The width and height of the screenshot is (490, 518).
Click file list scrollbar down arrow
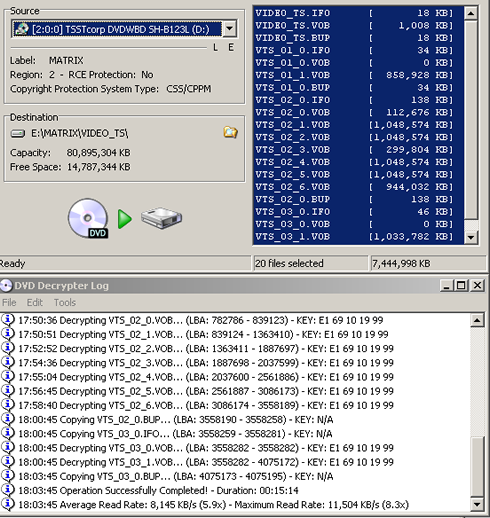[x=471, y=237]
